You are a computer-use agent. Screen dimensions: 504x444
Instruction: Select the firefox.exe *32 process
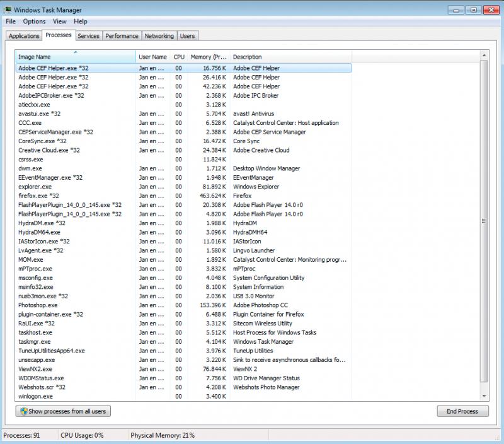click(x=183, y=196)
